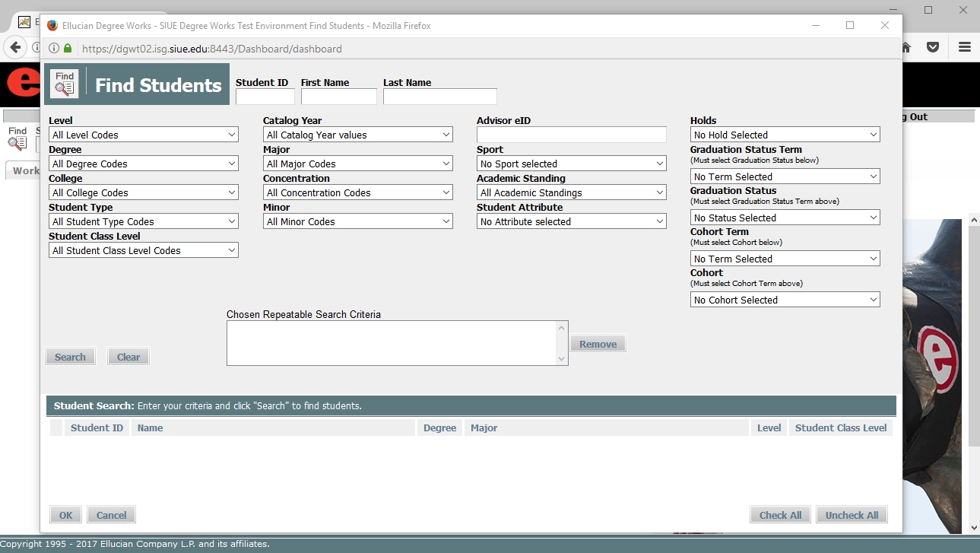Click the Firefox logo in popup title bar
The width and height of the screenshot is (980, 553).
[x=52, y=25]
